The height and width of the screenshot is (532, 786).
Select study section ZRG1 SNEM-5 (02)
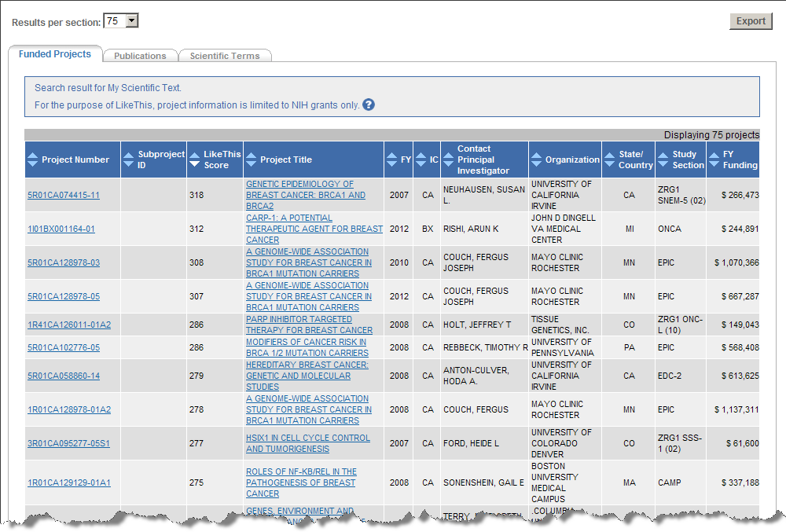[x=681, y=195]
